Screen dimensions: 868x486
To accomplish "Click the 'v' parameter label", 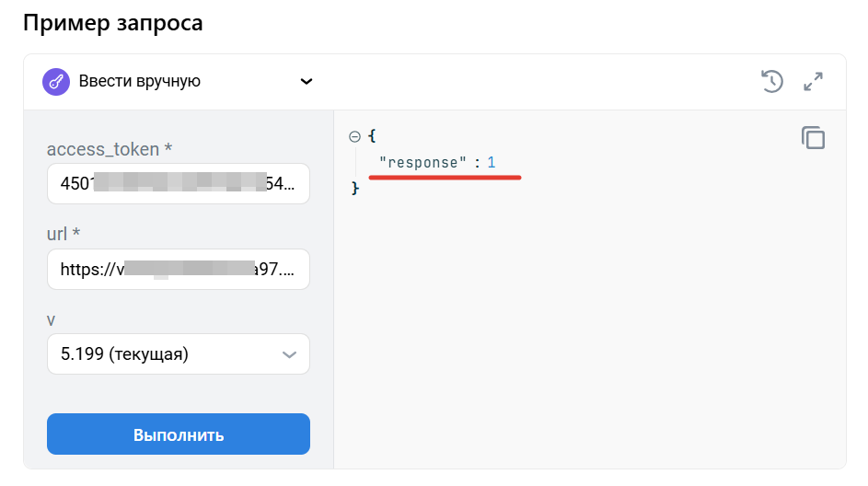I will (x=51, y=320).
